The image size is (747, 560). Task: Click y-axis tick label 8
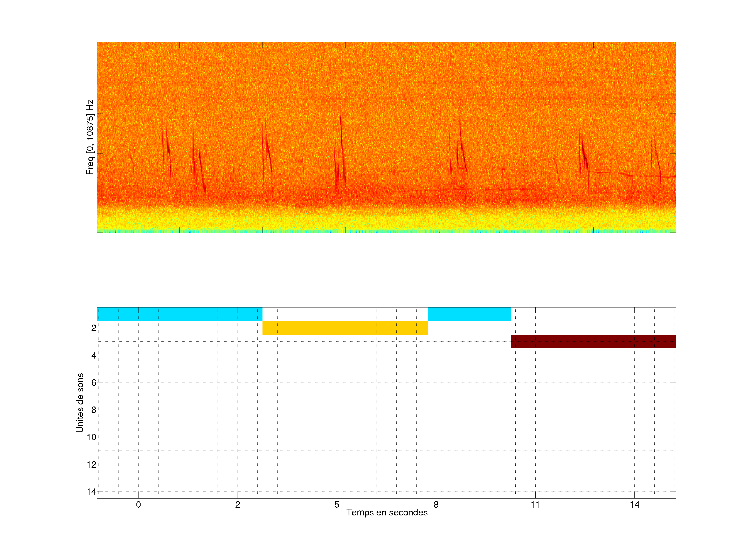[94, 410]
